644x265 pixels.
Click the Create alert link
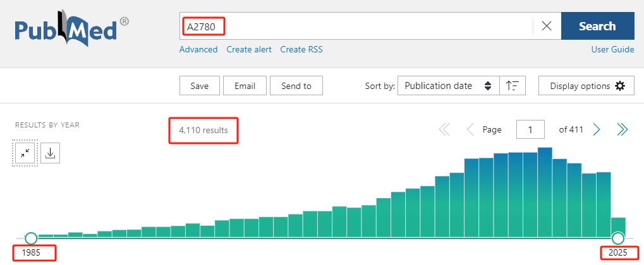point(249,49)
